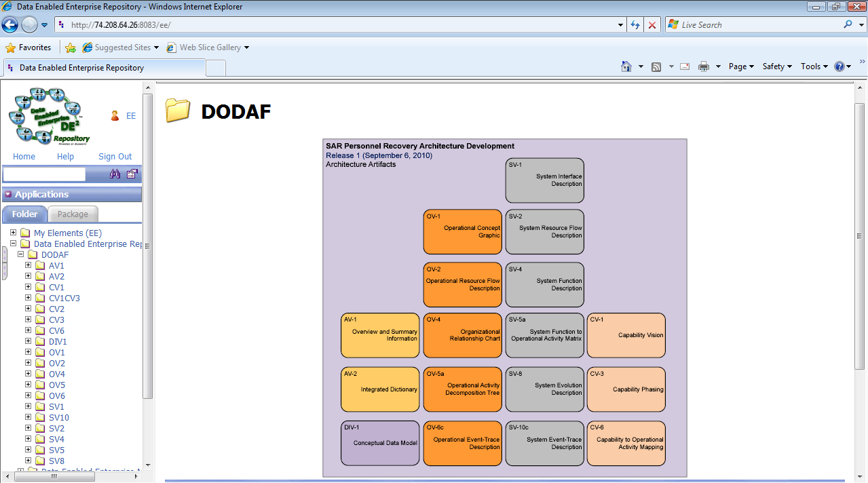
Task: Click the advanced search icon beside binoculars
Action: click(132, 174)
